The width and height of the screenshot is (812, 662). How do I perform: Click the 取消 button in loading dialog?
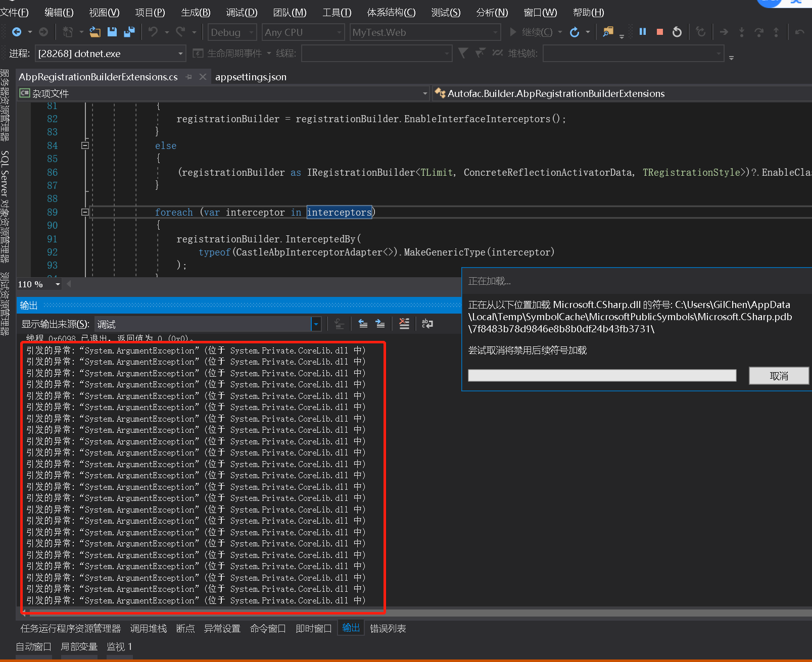(778, 376)
